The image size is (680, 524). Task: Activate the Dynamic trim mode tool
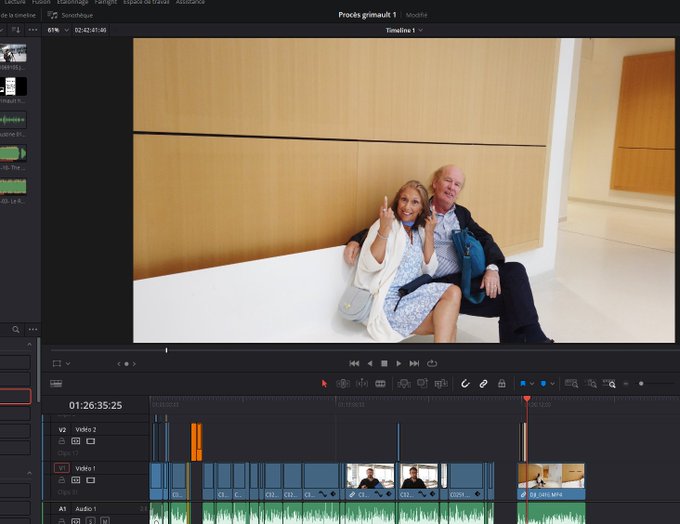coord(362,384)
